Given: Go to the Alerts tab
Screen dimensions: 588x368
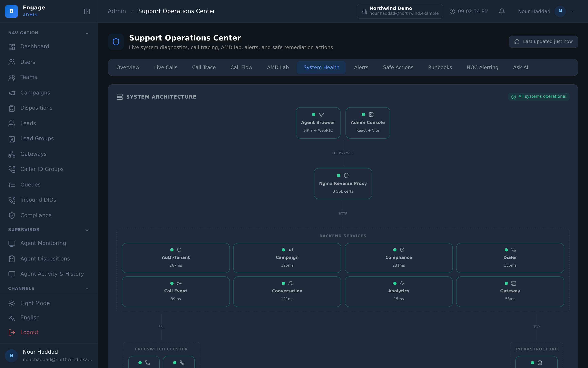Looking at the screenshot, I should click(x=361, y=67).
